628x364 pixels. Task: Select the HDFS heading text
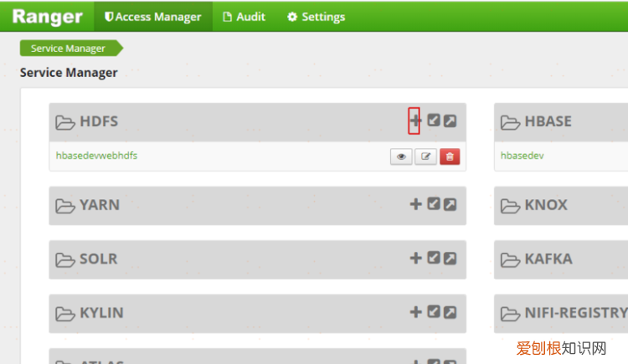(99, 121)
